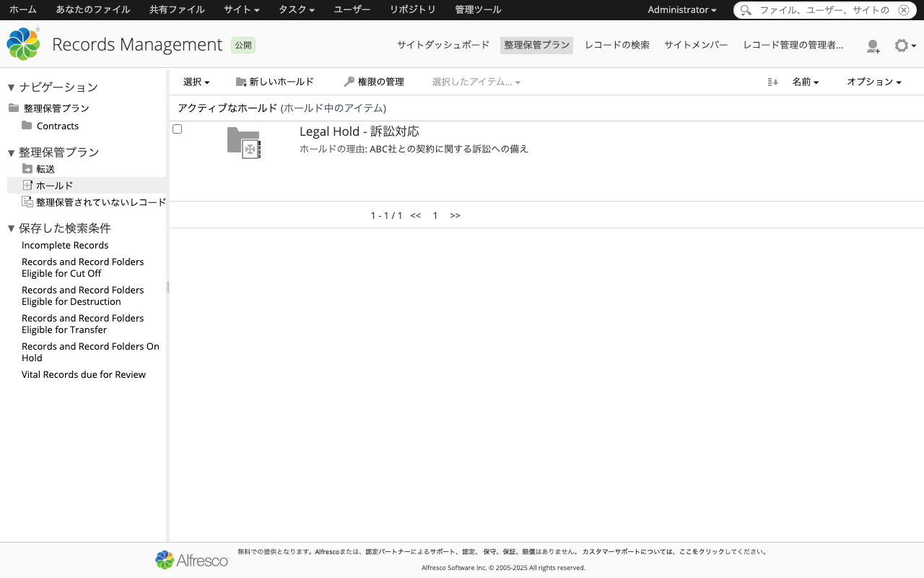The width and height of the screenshot is (924, 578).
Task: Click the ホールド中のアイテム breadcrumb link
Action: click(334, 108)
